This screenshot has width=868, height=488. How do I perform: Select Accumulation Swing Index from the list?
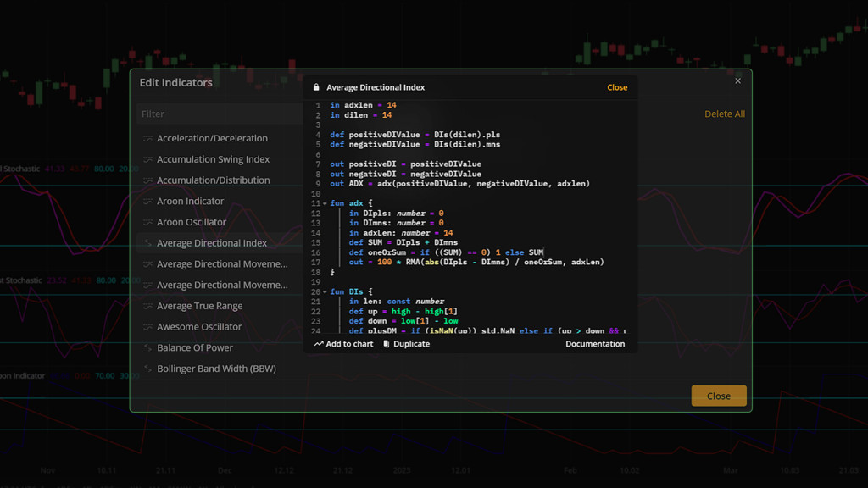click(213, 159)
